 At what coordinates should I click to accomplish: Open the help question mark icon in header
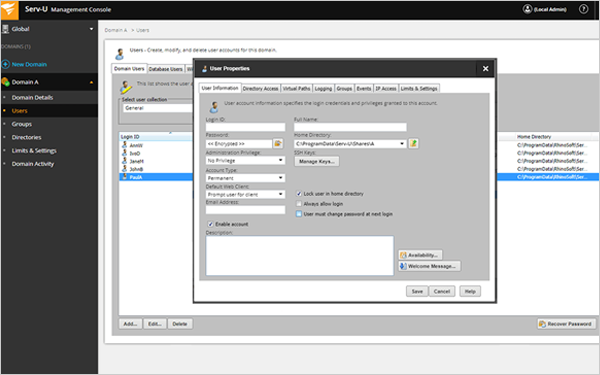pos(583,9)
